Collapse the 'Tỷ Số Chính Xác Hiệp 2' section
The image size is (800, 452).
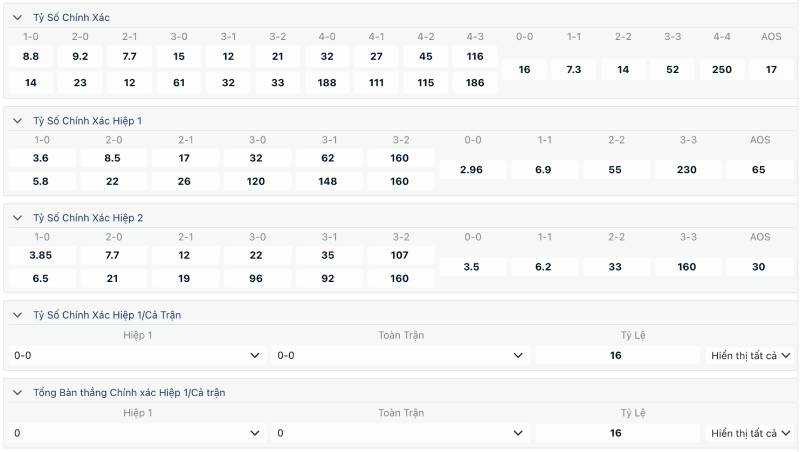click(x=17, y=217)
